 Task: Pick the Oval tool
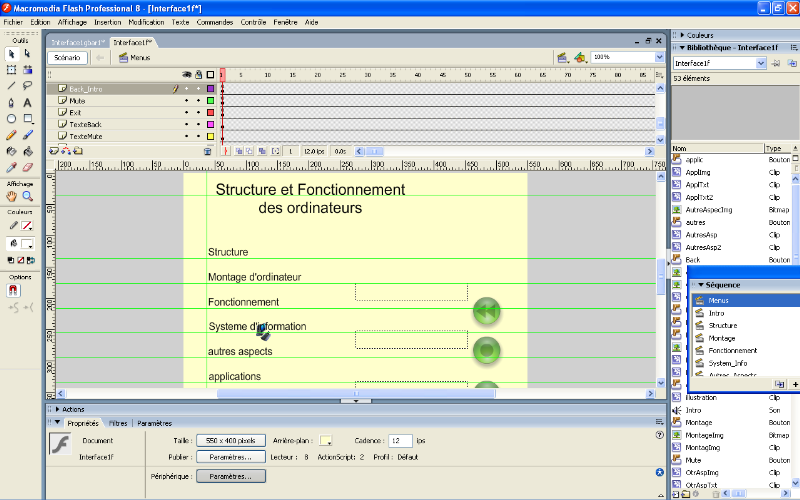[x=11, y=118]
